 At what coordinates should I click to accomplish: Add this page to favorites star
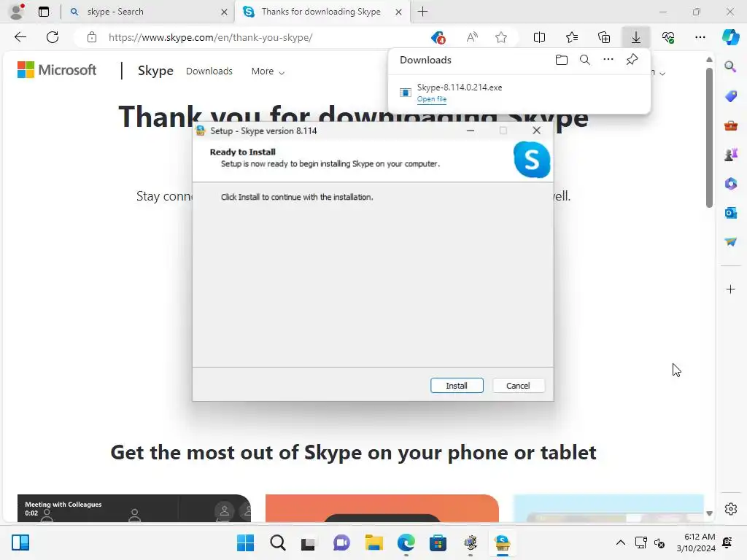point(500,37)
